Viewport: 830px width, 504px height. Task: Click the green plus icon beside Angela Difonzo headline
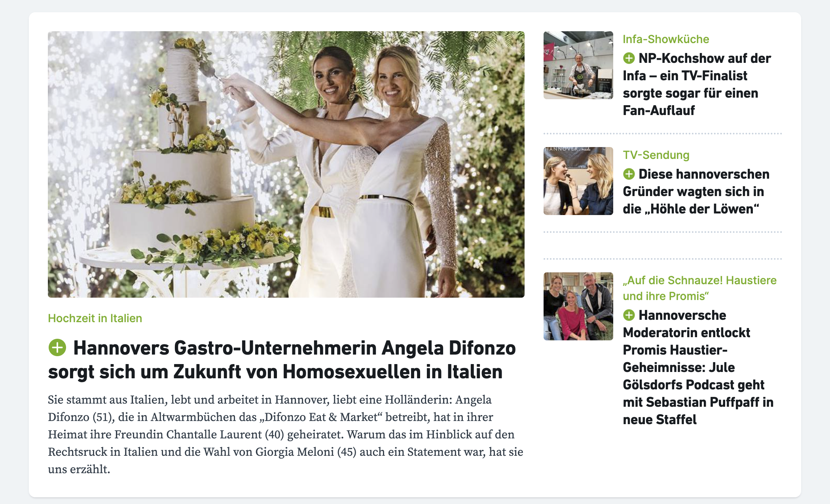click(x=57, y=348)
